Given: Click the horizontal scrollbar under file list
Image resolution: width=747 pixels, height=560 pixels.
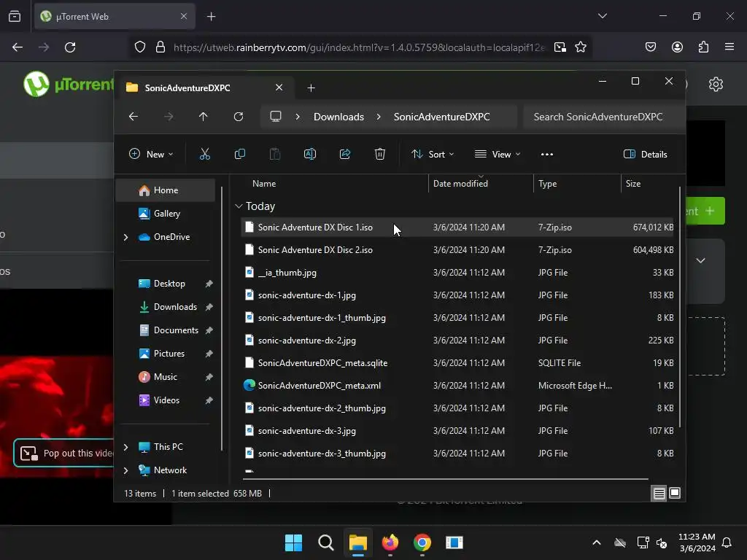Looking at the screenshot, I should coord(446,478).
